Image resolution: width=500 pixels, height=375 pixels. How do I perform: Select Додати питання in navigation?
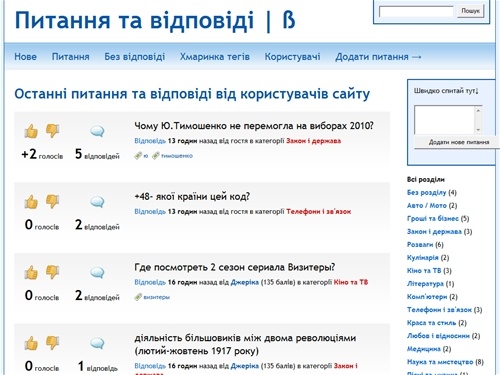378,57
